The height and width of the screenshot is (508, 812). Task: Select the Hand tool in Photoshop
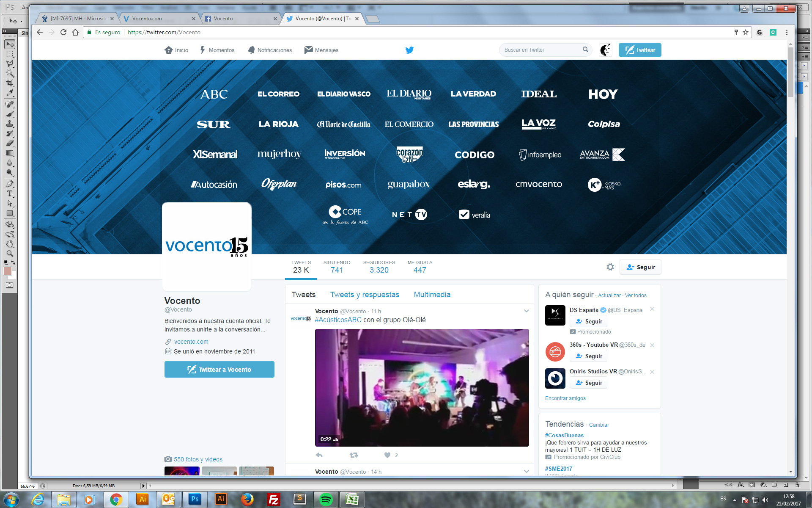pos(10,244)
